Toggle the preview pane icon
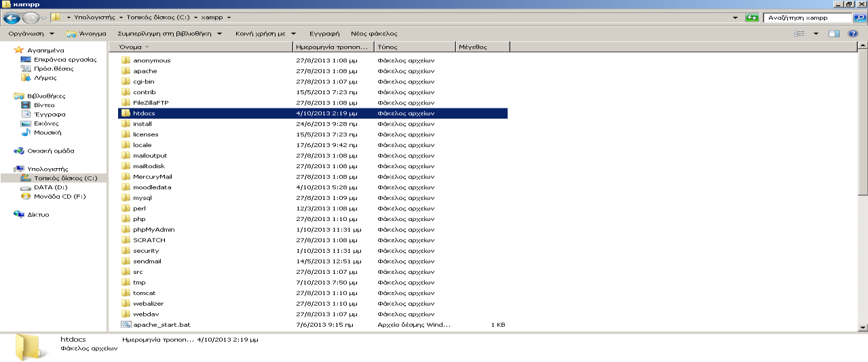 coord(834,33)
